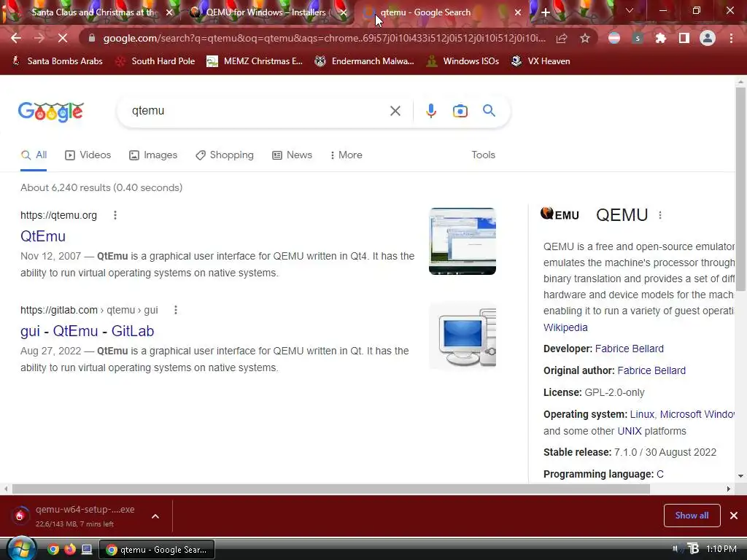Share this page from the address bar

point(562,38)
